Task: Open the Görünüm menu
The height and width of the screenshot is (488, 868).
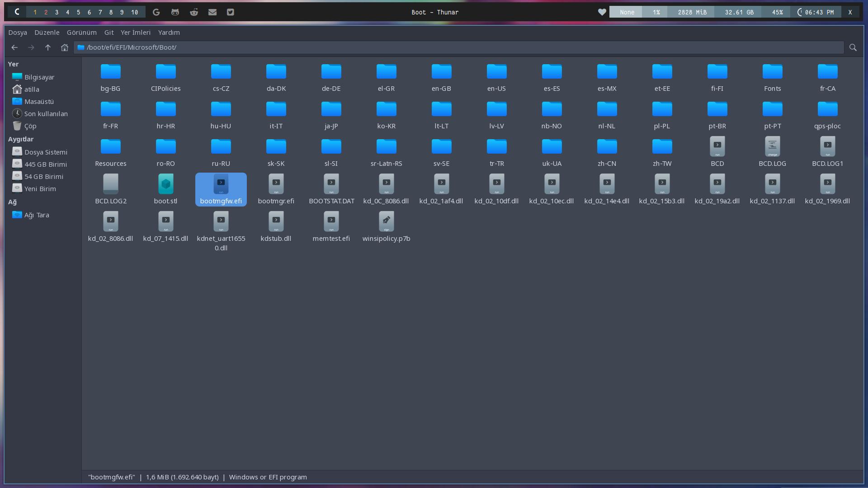Action: (81, 33)
